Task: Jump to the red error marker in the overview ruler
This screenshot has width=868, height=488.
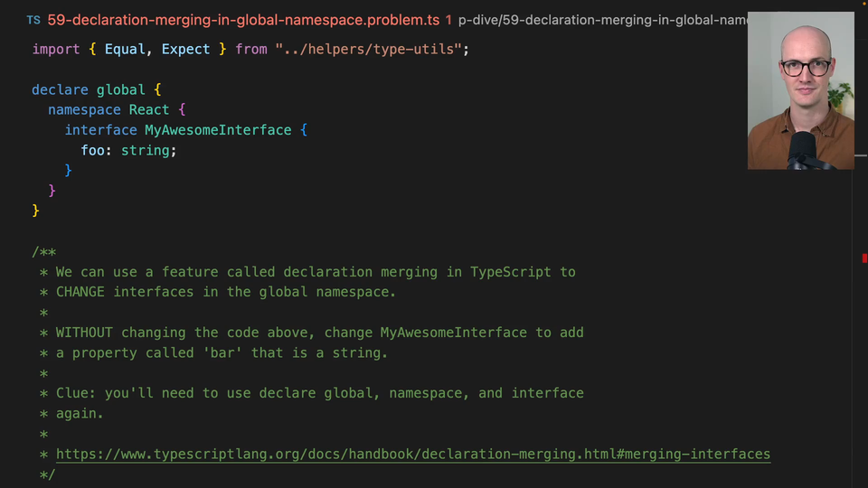Action: [x=864, y=258]
